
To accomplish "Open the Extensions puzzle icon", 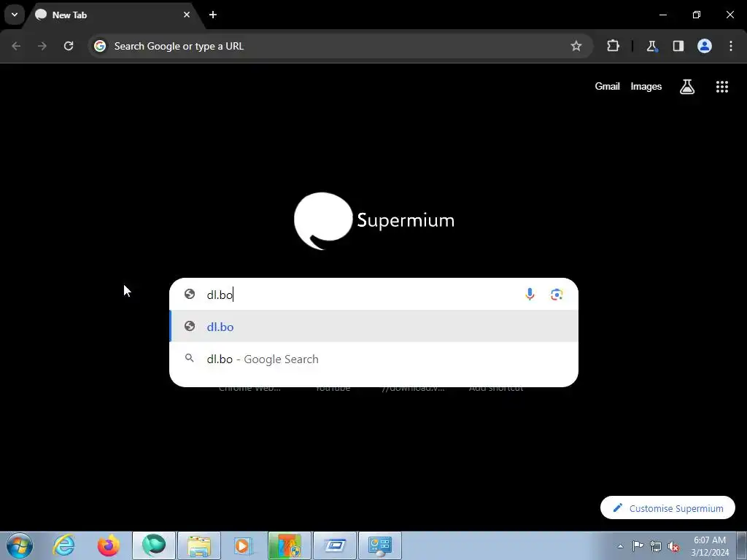I will [613, 46].
